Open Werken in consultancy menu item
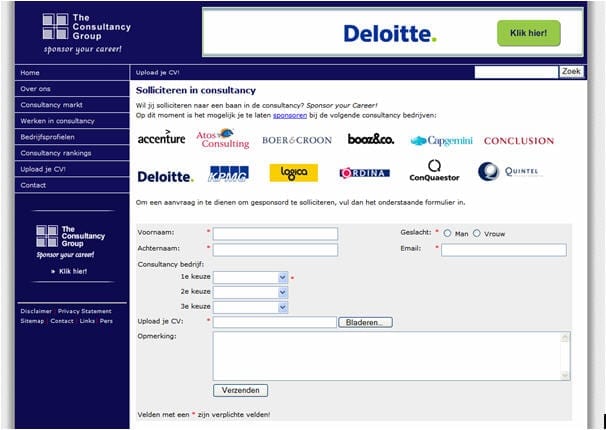This screenshot has height=430, width=606. coord(72,121)
